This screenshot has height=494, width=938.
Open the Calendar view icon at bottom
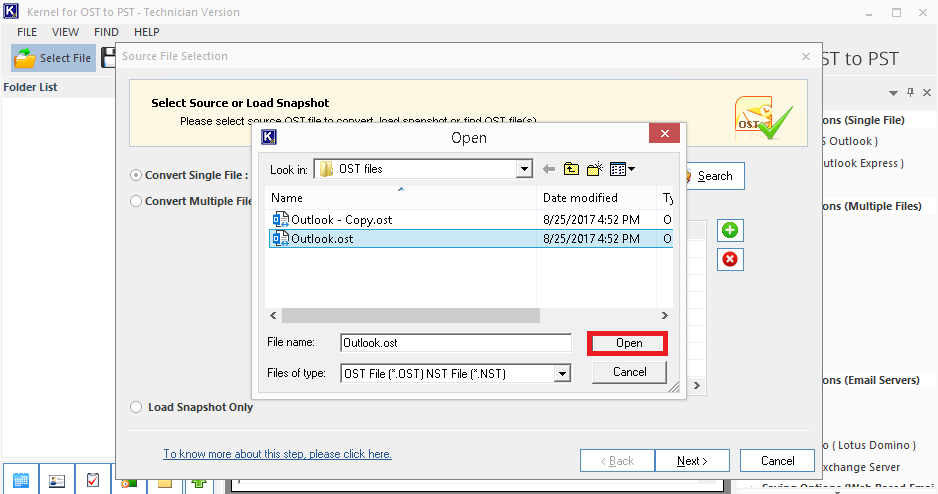[21, 479]
